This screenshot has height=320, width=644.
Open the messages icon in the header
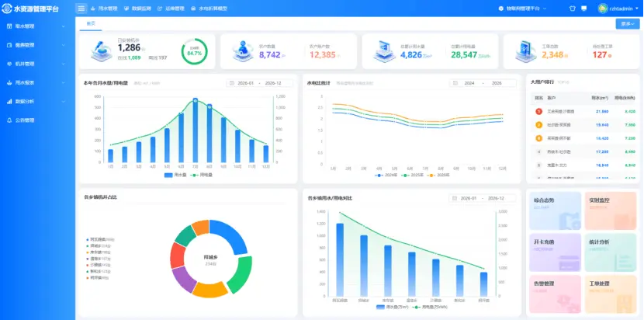click(584, 9)
